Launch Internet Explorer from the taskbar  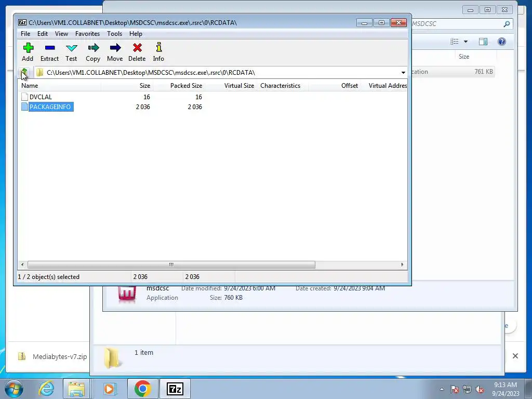pos(46,389)
